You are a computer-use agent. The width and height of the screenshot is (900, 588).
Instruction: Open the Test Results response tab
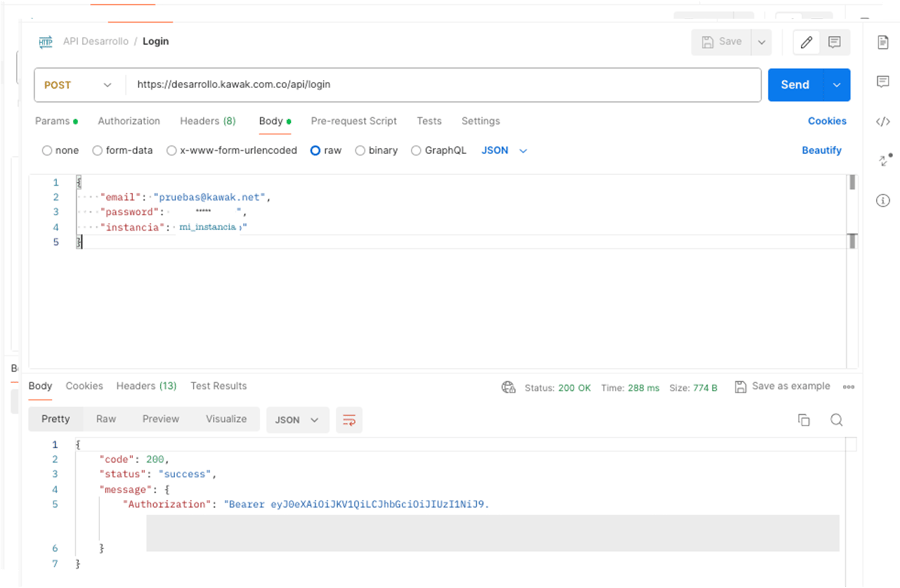point(218,386)
